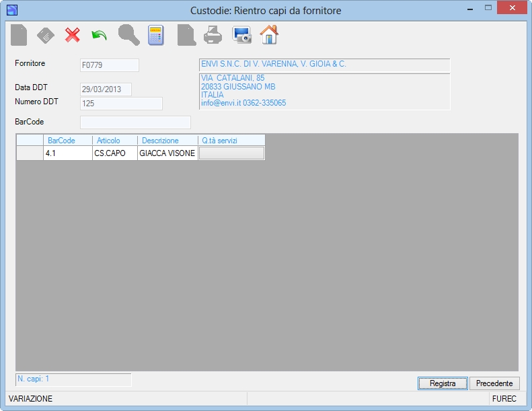The image size is (532, 411).
Task: Click the green undo arrow icon
Action: 99,35
